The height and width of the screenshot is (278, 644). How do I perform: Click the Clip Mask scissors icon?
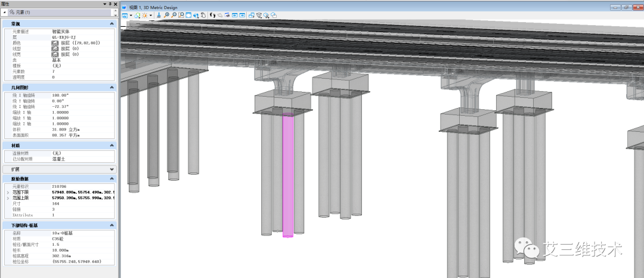[267, 15]
